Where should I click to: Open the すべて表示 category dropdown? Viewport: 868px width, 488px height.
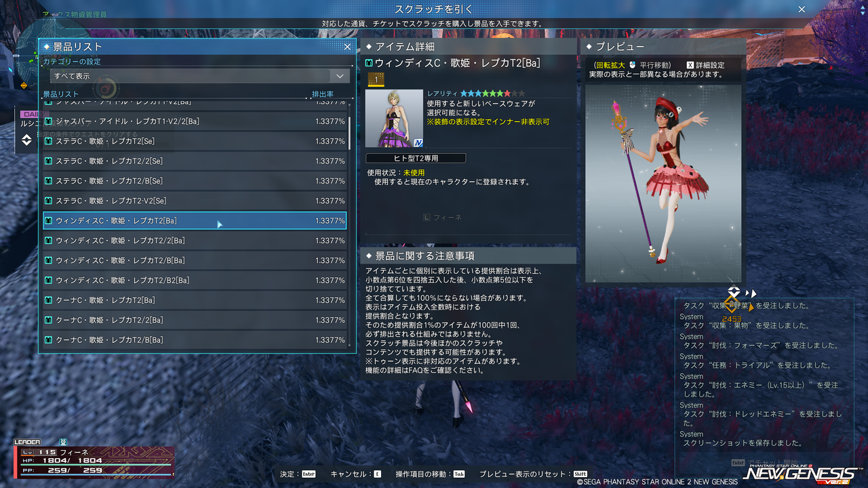(200, 76)
